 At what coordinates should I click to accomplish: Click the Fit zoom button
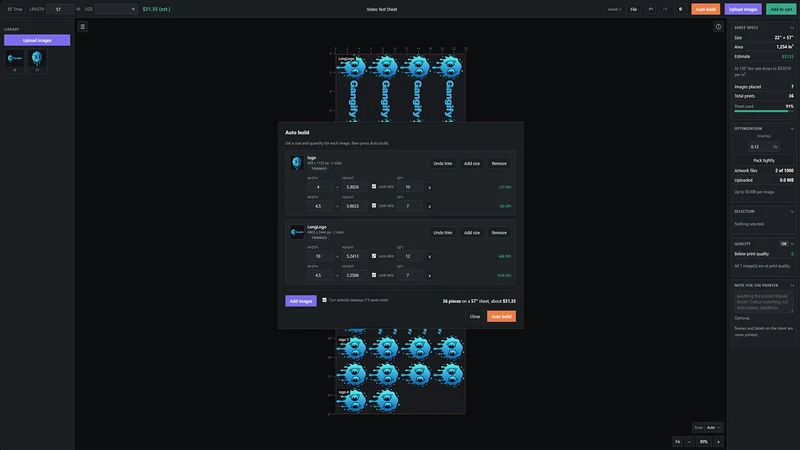(x=678, y=441)
